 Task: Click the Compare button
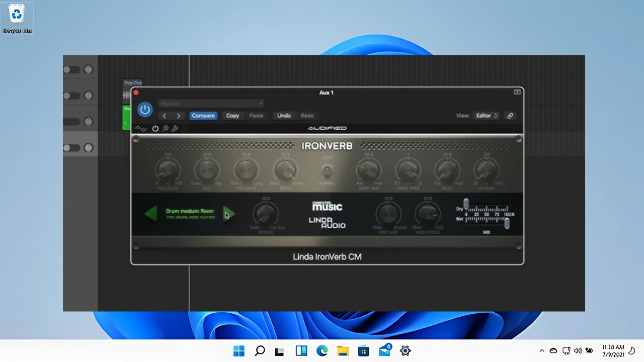click(203, 116)
